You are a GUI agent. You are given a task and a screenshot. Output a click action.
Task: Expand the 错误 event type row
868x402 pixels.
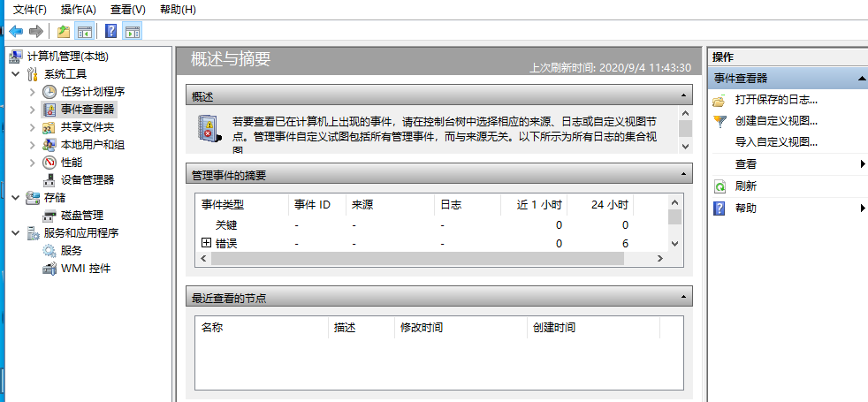tap(207, 243)
